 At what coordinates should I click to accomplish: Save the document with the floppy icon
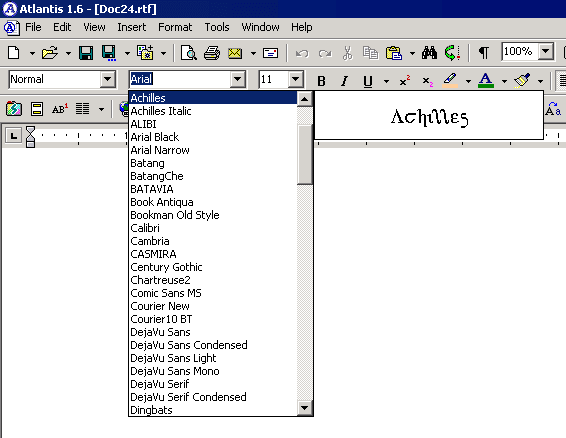(x=86, y=53)
